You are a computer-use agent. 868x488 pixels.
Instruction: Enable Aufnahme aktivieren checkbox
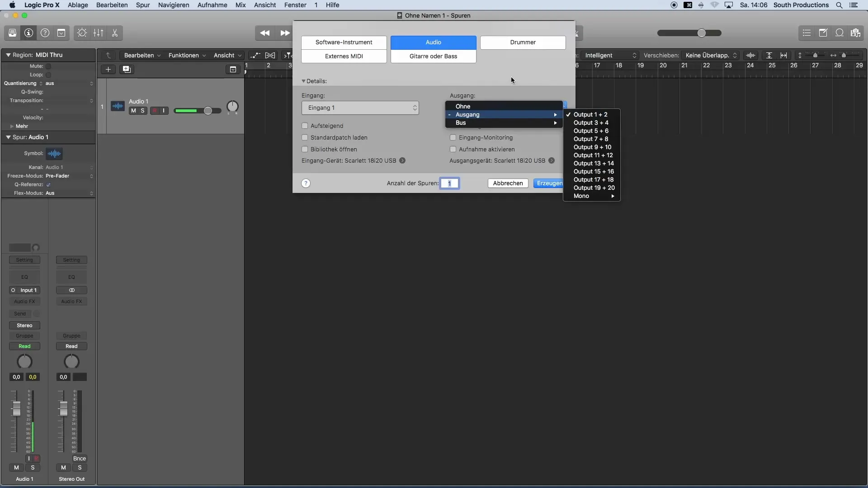(453, 149)
